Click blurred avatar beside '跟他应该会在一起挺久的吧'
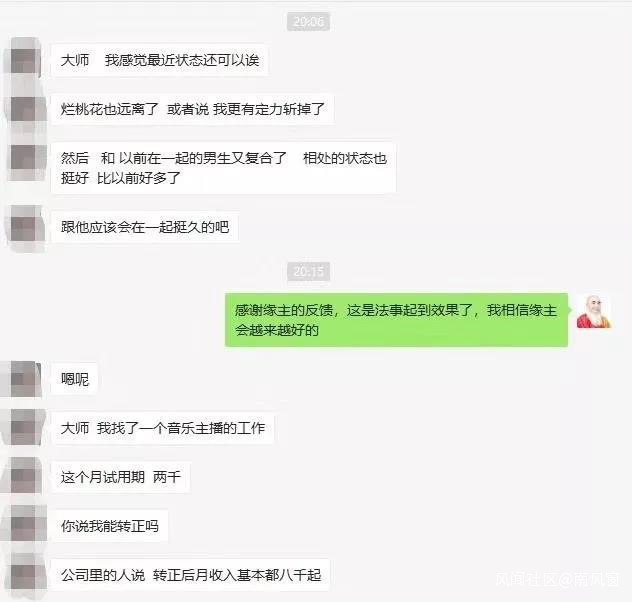This screenshot has width=632, height=602. coord(25,228)
